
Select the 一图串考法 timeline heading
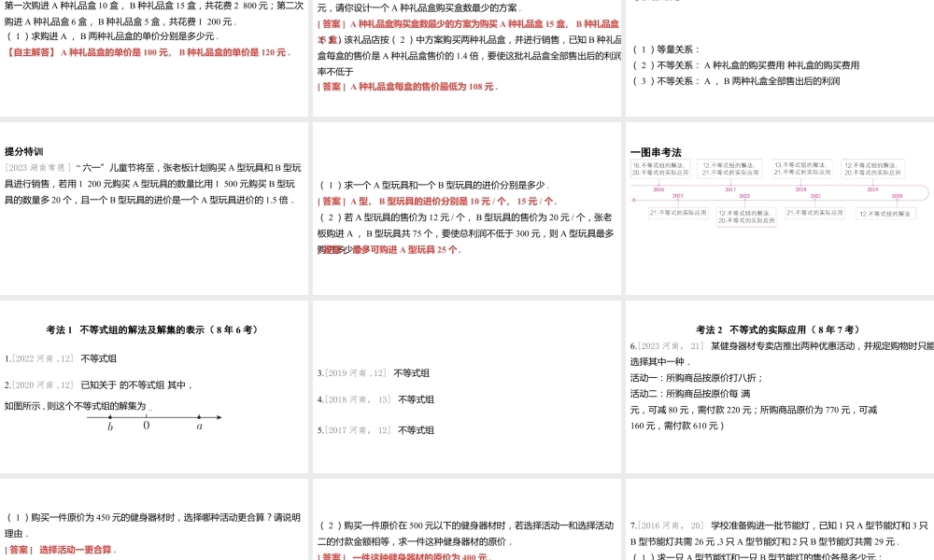(655, 151)
